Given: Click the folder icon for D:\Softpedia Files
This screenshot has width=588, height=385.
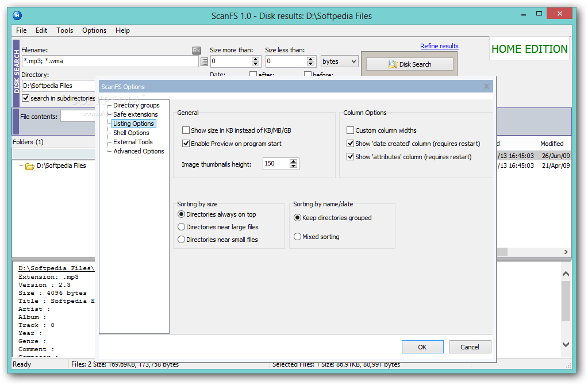Looking at the screenshot, I should click(30, 166).
